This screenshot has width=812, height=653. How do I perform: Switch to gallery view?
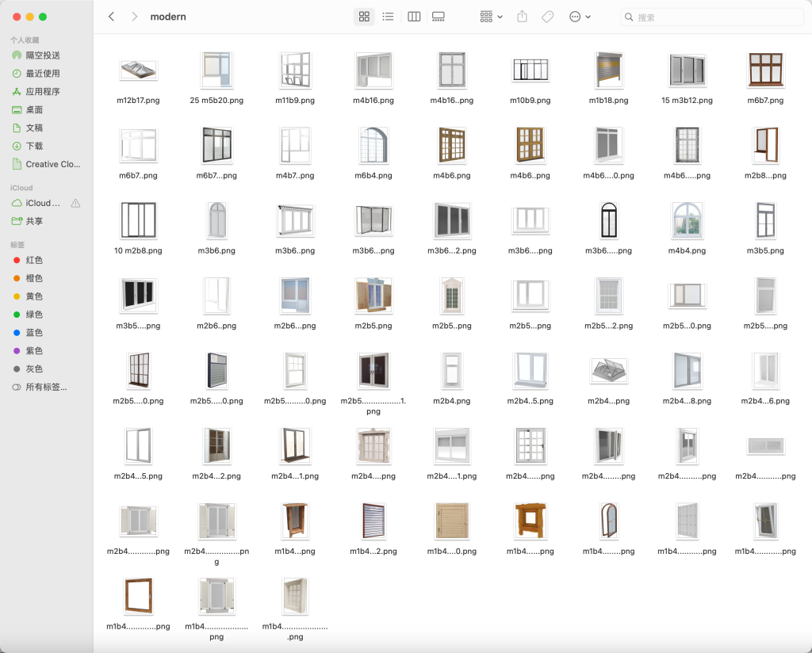click(439, 17)
